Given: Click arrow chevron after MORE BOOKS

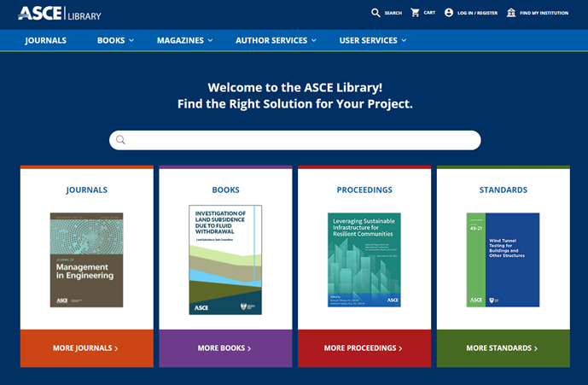Looking at the screenshot, I should (x=249, y=348).
